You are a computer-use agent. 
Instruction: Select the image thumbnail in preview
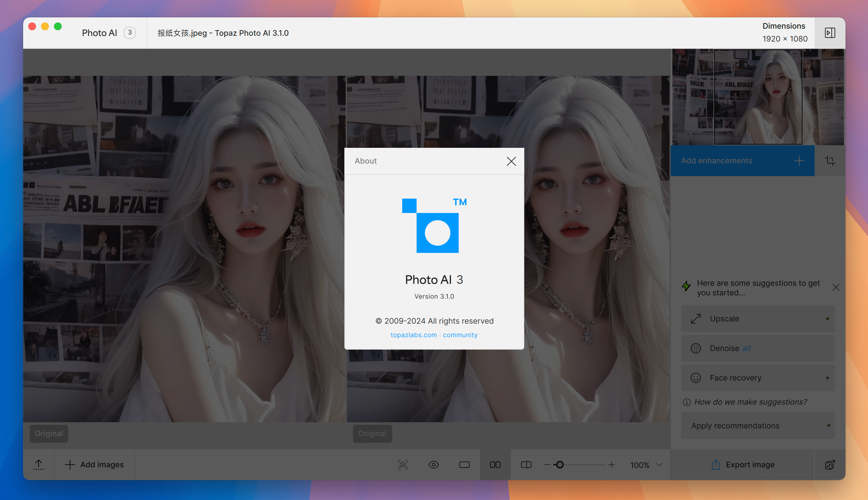[758, 97]
